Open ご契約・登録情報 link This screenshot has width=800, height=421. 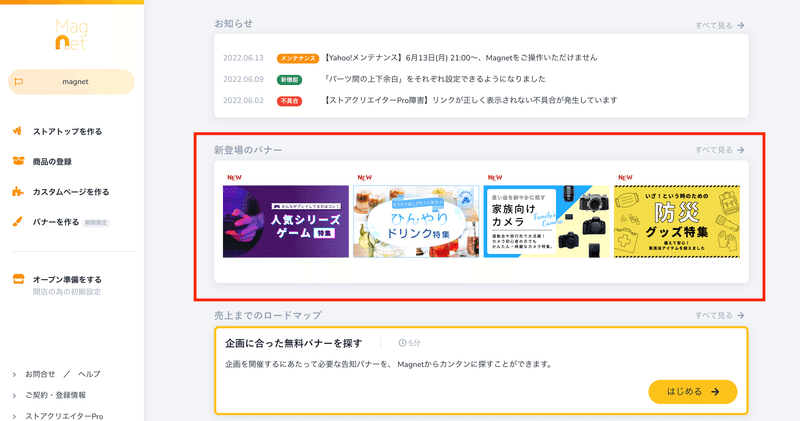56,395
